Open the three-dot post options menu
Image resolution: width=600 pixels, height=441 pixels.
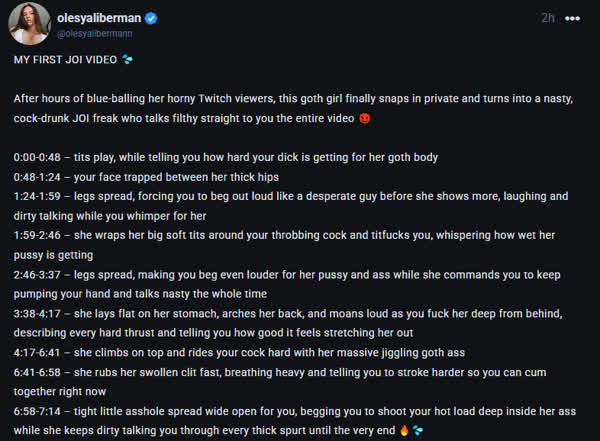pyautogui.click(x=572, y=18)
